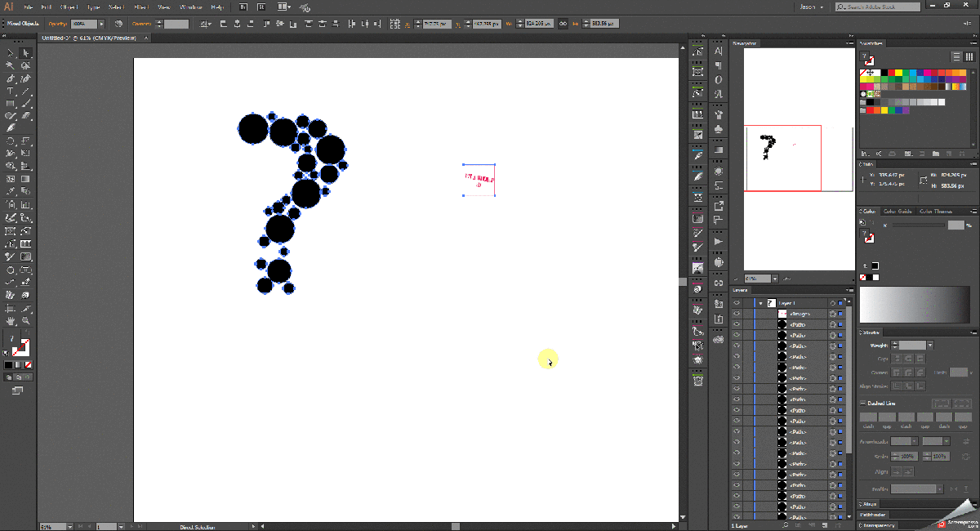Hide the second Path sublayer via eye
This screenshot has height=531, width=980.
[x=737, y=335]
